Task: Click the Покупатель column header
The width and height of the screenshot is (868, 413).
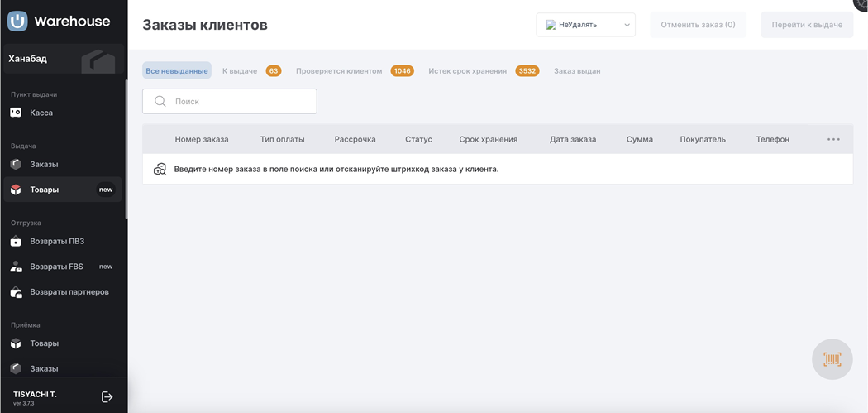Action: [703, 139]
